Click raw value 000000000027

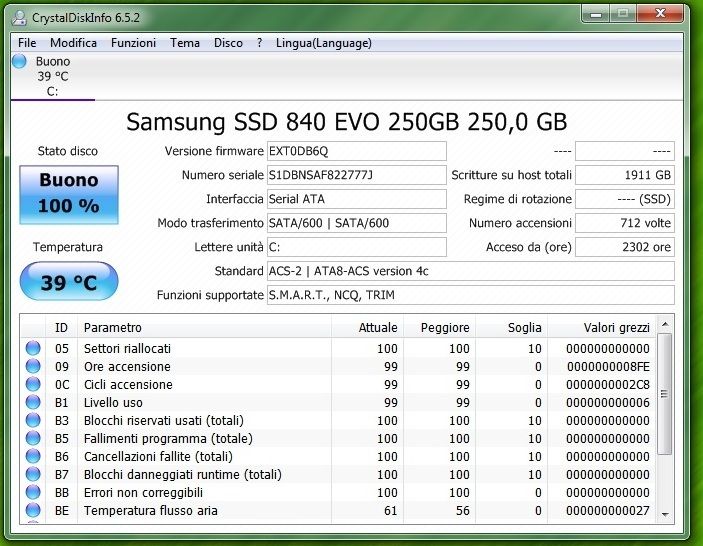click(608, 510)
